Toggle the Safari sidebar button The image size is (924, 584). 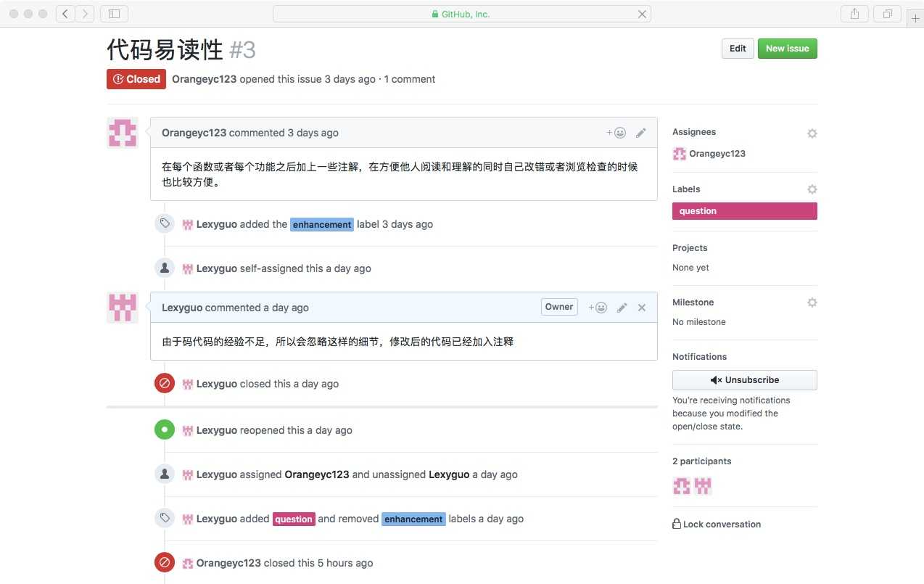[114, 13]
